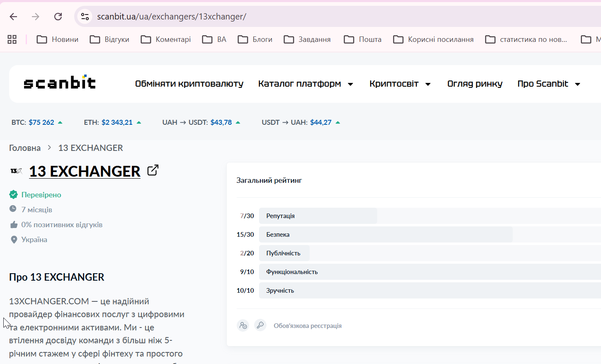Viewport: 601px width, 364px height.
Task: Click Загальний рейтинг heading
Action: [x=269, y=180]
